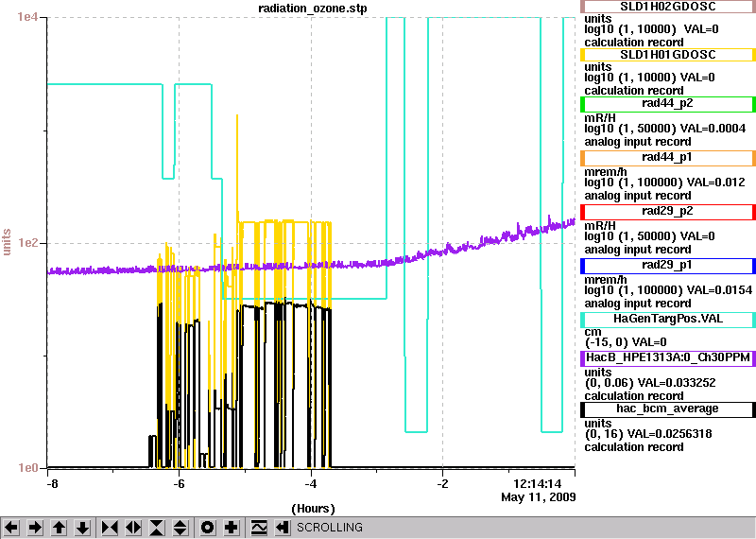Expand the time axis with the outward-triangles icon
The height and width of the screenshot is (539, 756).
[x=133, y=528]
